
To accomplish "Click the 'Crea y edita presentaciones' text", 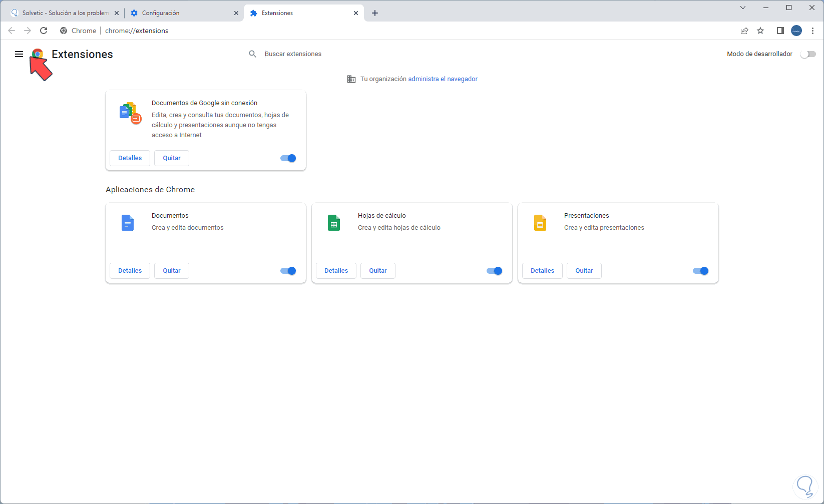I will coord(604,228).
